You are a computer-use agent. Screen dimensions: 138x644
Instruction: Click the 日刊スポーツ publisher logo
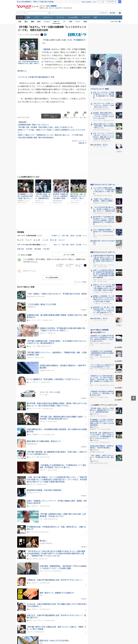tap(77, 35)
